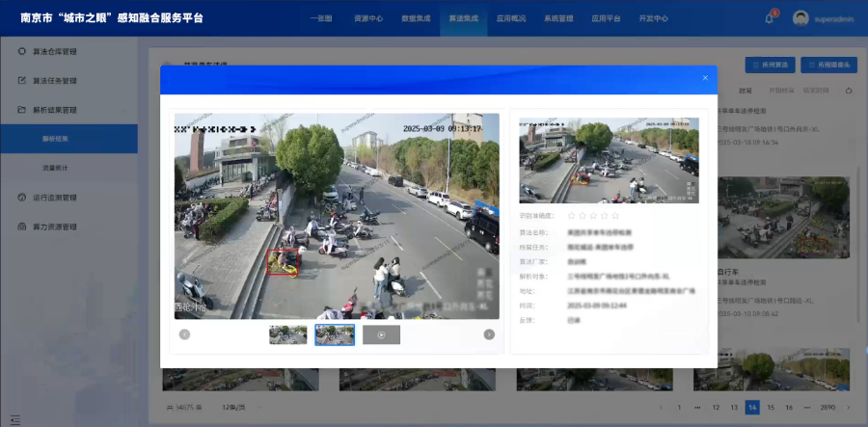Image resolution: width=868 pixels, height=427 pixels.
Task: Set accuracy rating to three stars
Action: 595,216
